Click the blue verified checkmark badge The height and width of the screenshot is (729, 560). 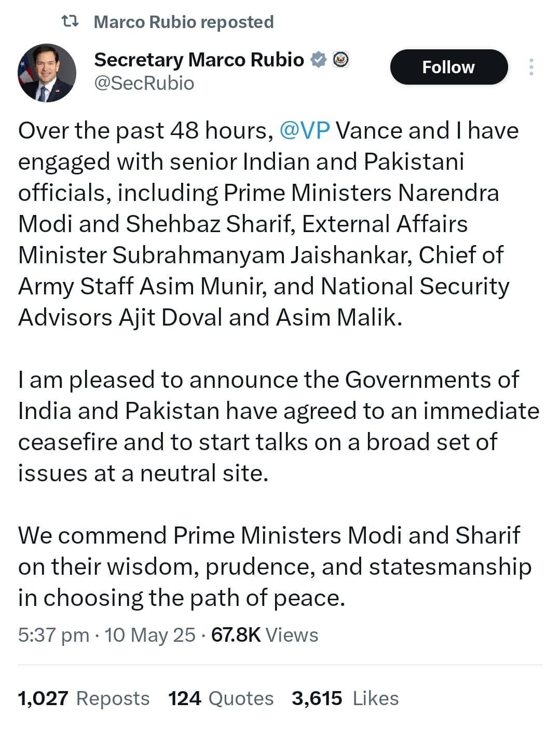(318, 60)
